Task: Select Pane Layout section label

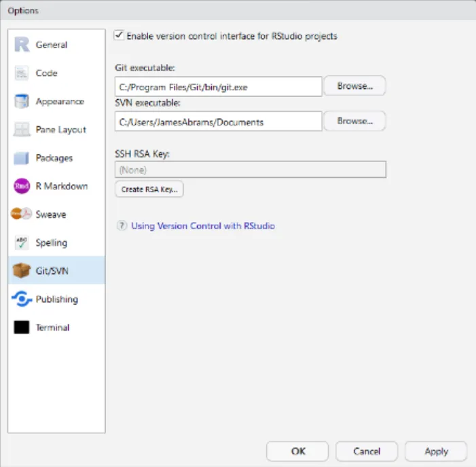Action: tap(60, 130)
